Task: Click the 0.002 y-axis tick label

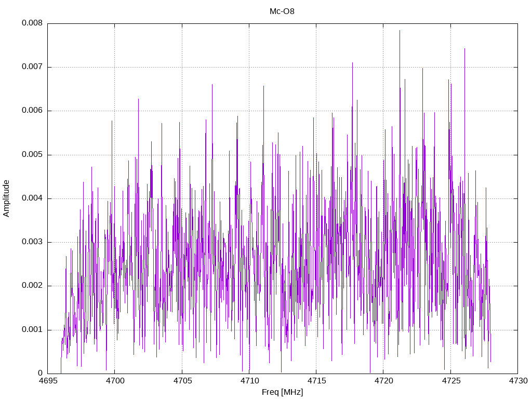Action: 32,285
